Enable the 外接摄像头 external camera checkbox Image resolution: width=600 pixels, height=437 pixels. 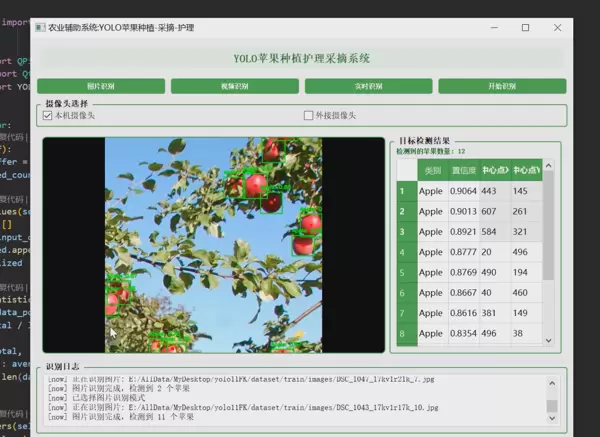tap(309, 116)
